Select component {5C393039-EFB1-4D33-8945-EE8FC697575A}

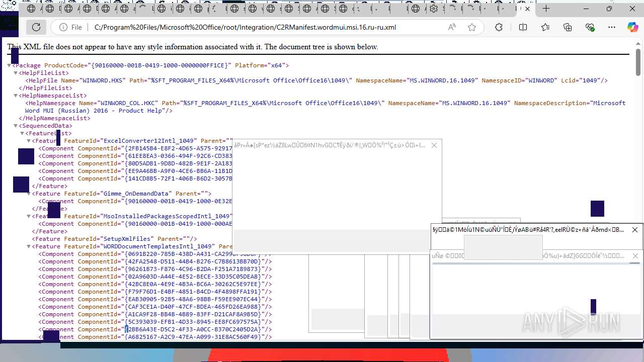[x=155, y=322]
